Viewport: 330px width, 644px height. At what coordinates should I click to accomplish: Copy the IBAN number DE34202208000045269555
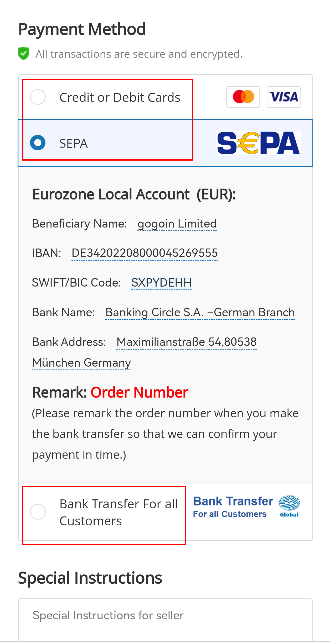(x=145, y=253)
